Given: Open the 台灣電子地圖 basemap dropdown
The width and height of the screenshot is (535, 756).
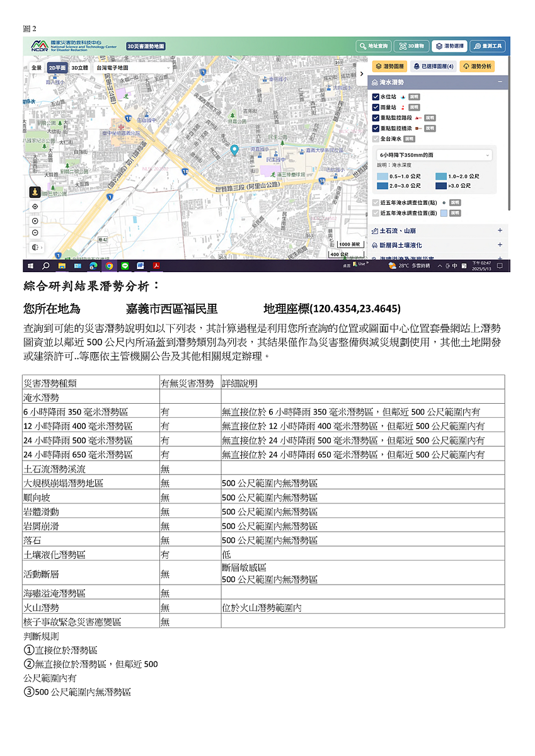Looking at the screenshot, I should (133, 67).
